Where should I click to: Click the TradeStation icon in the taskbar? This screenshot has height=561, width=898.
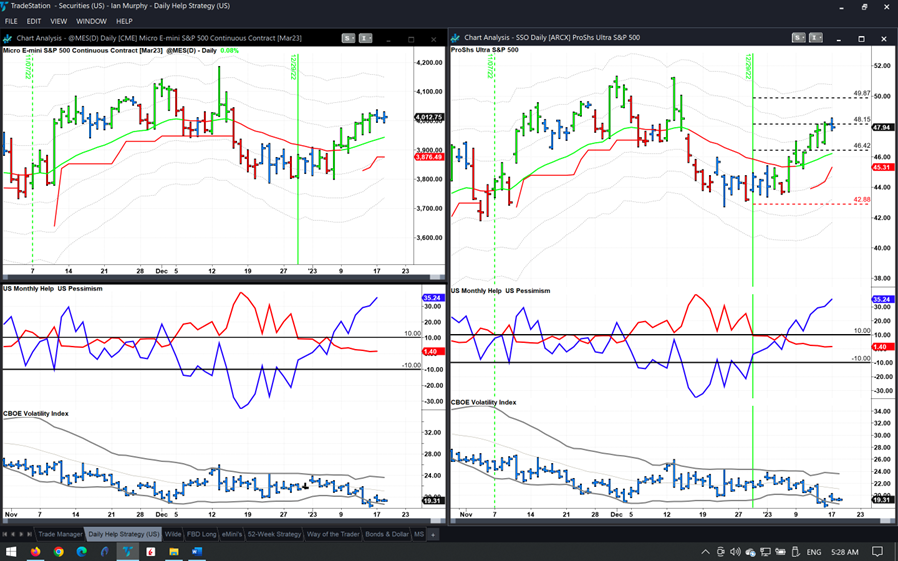point(128,552)
